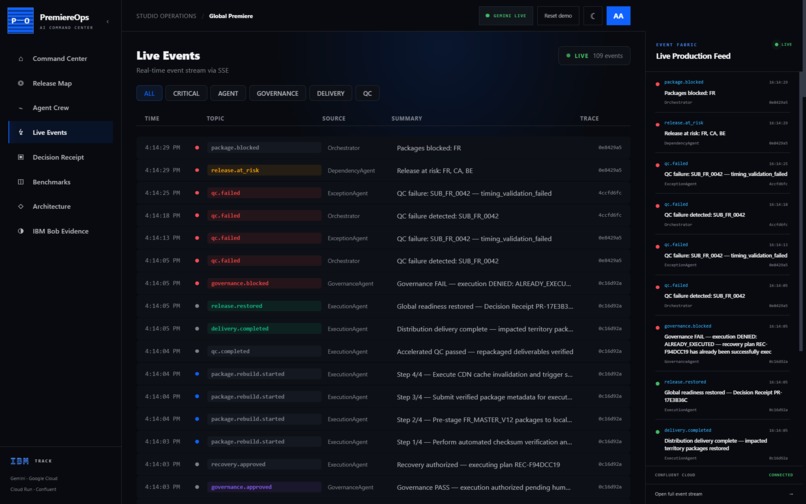Go to Studio Operations breadcrumb
This screenshot has height=504, width=806.
[x=166, y=16]
